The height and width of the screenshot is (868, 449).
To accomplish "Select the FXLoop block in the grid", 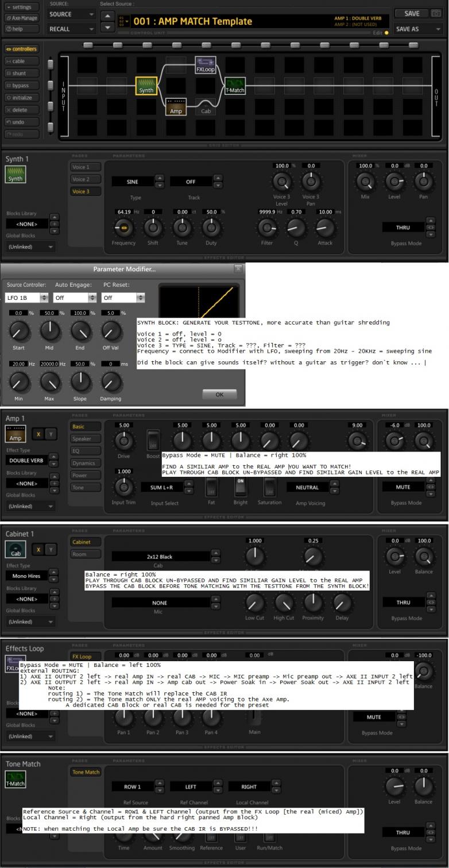I will coord(206,64).
